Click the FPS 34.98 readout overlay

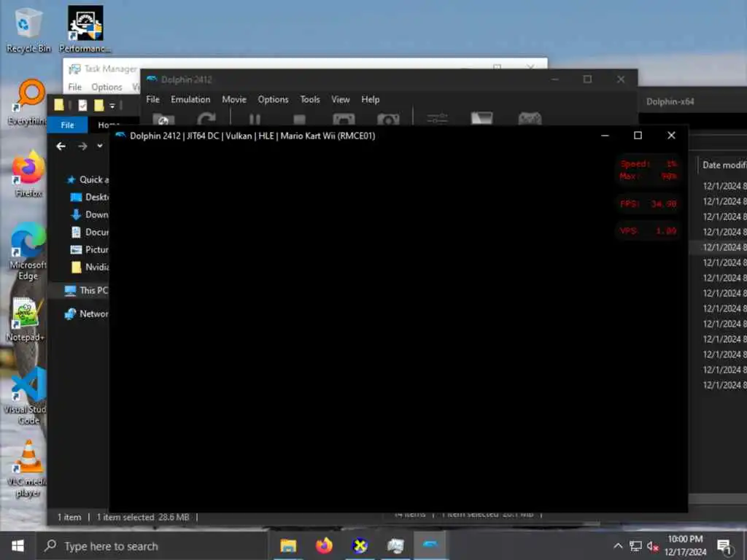coord(649,204)
